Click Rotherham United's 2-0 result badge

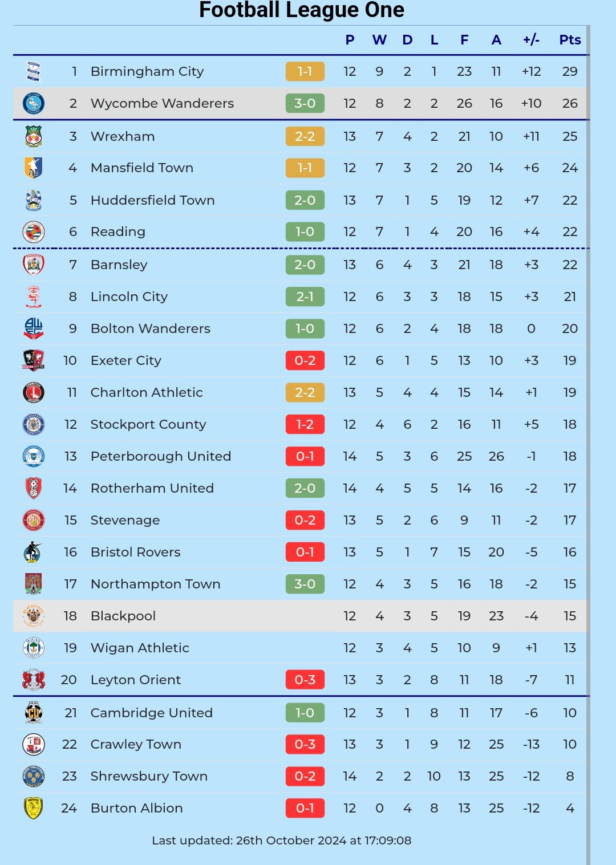tap(305, 488)
